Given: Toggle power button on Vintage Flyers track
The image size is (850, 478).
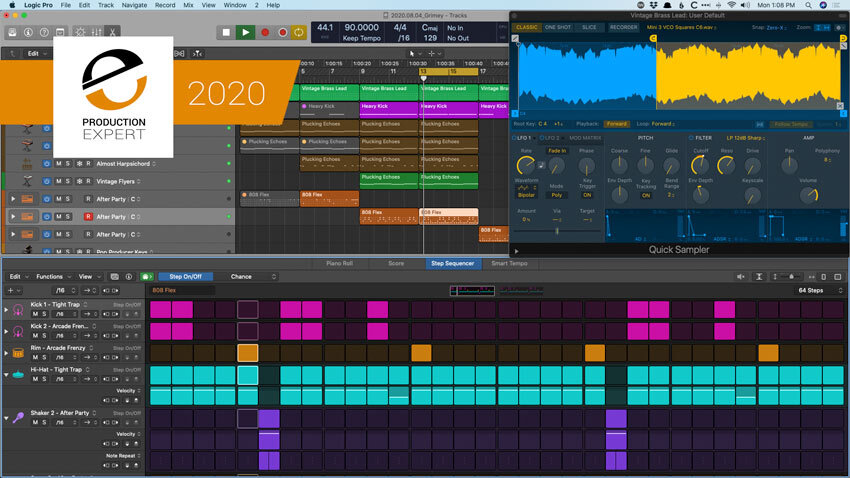Looking at the screenshot, I should point(47,181).
